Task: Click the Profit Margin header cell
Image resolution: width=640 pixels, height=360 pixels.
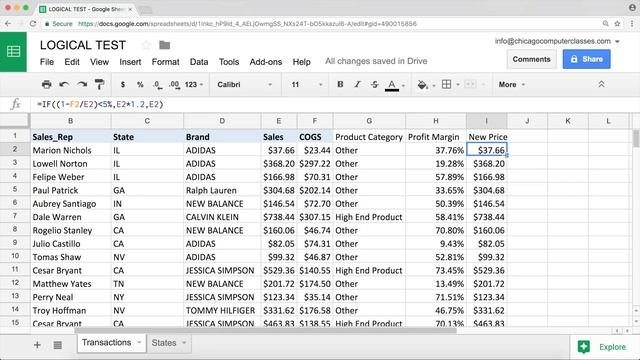Action: [436, 137]
